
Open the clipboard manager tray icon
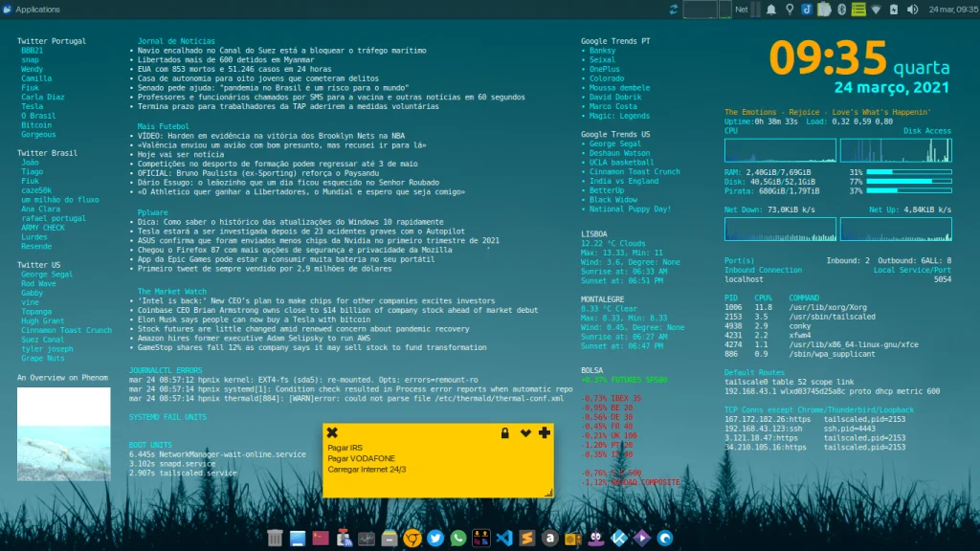824,10
